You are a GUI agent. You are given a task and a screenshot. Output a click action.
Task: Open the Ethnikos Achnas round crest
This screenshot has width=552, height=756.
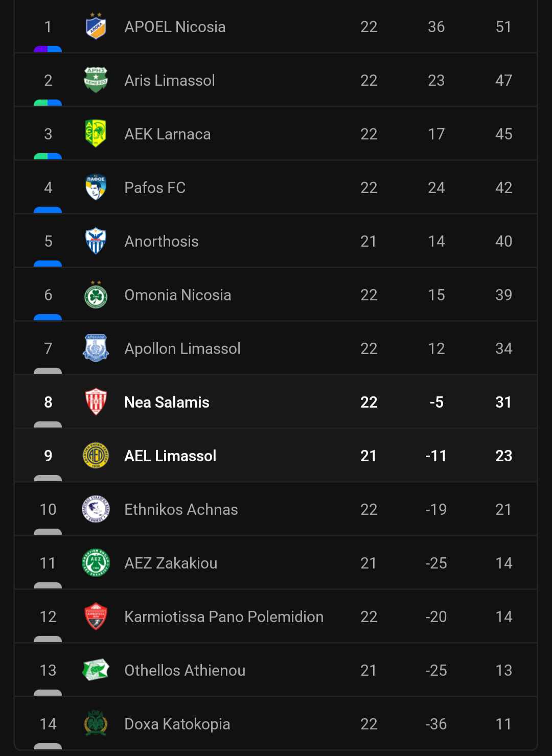(x=96, y=509)
